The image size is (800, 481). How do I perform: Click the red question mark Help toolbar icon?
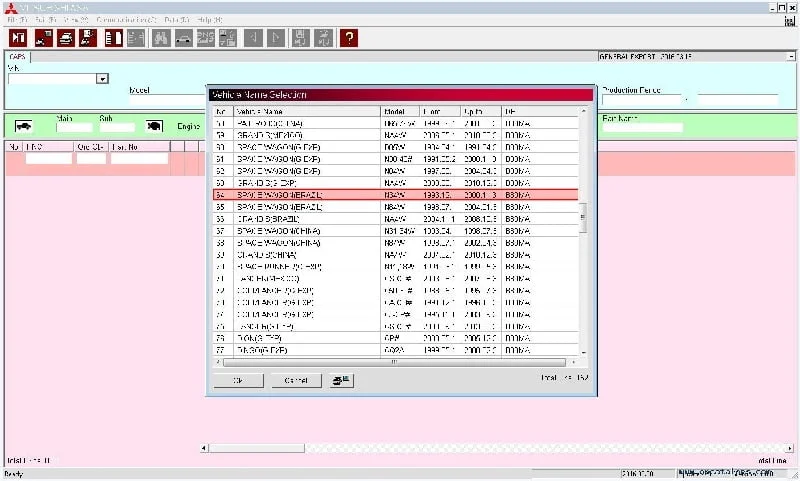pyautogui.click(x=348, y=38)
